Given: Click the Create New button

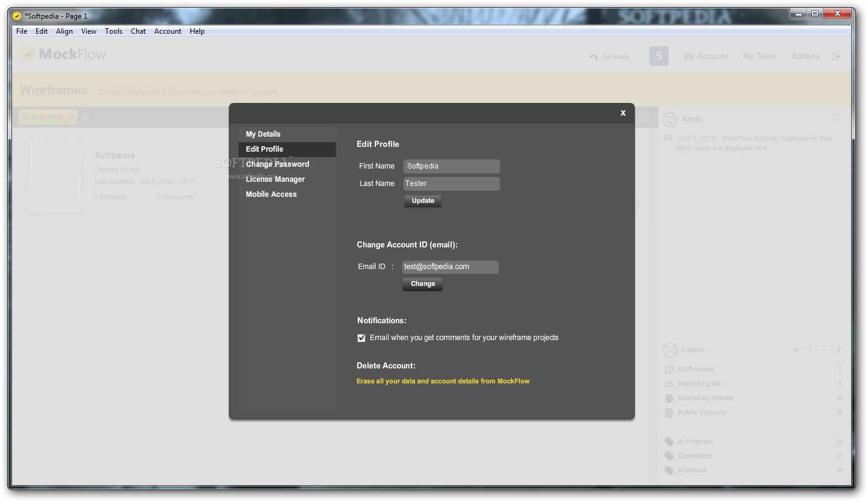Looking at the screenshot, I should coord(43,117).
